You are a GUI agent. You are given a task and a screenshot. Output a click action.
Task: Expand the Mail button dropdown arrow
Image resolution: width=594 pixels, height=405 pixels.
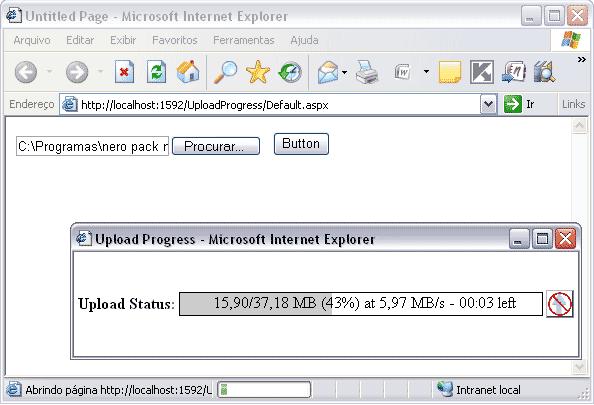(x=344, y=72)
